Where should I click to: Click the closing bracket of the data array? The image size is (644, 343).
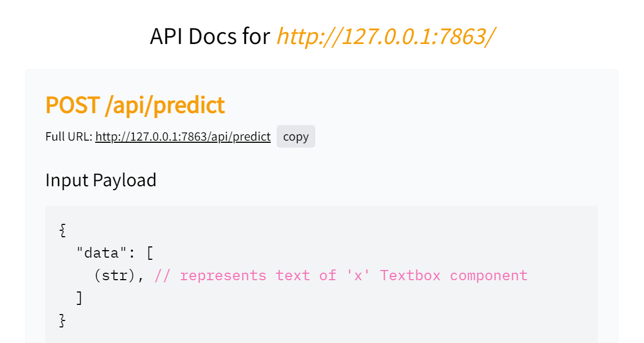pyautogui.click(x=79, y=297)
